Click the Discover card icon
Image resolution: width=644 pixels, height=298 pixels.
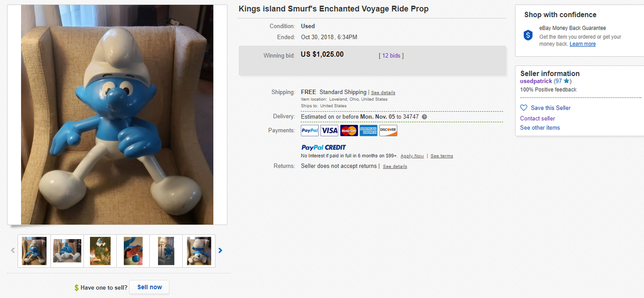(x=388, y=131)
